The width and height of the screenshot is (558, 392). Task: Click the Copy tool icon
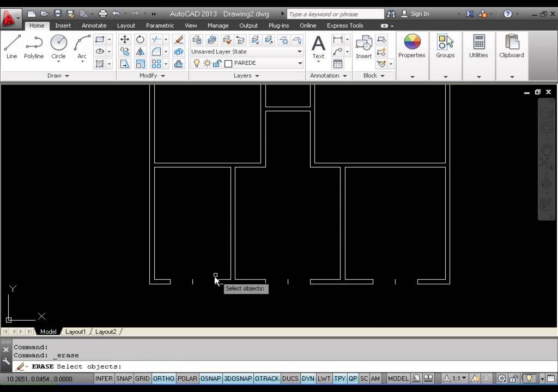[125, 52]
